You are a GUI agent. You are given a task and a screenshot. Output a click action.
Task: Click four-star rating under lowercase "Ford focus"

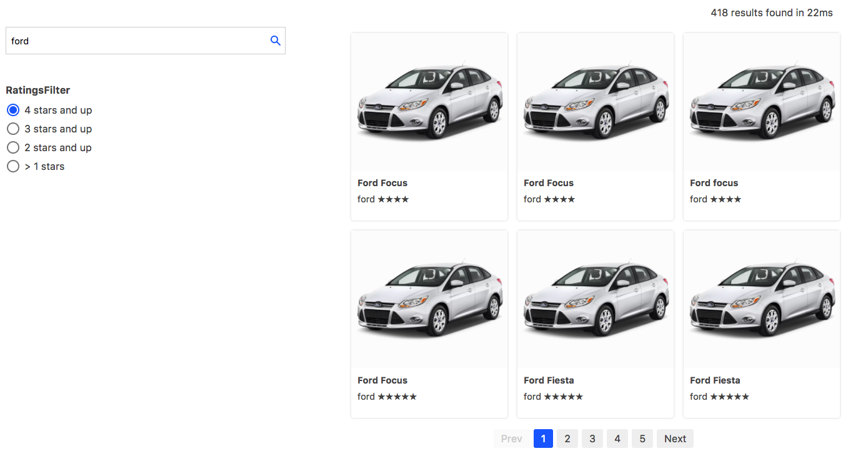726,199
